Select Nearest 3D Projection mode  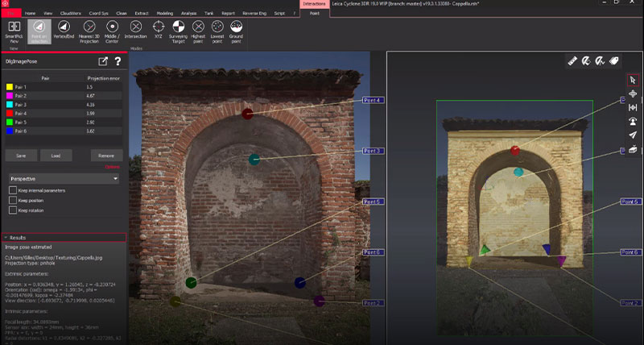89,31
